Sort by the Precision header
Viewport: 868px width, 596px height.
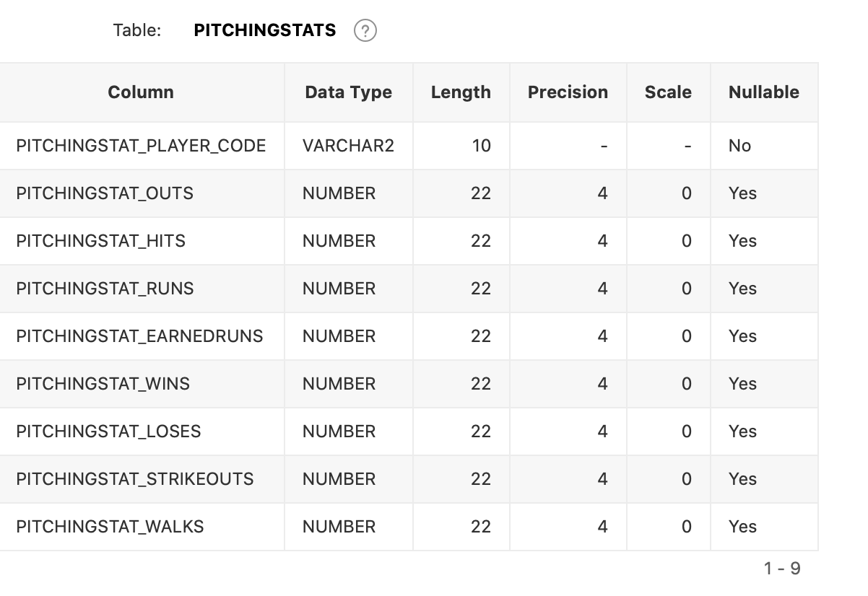tap(568, 92)
